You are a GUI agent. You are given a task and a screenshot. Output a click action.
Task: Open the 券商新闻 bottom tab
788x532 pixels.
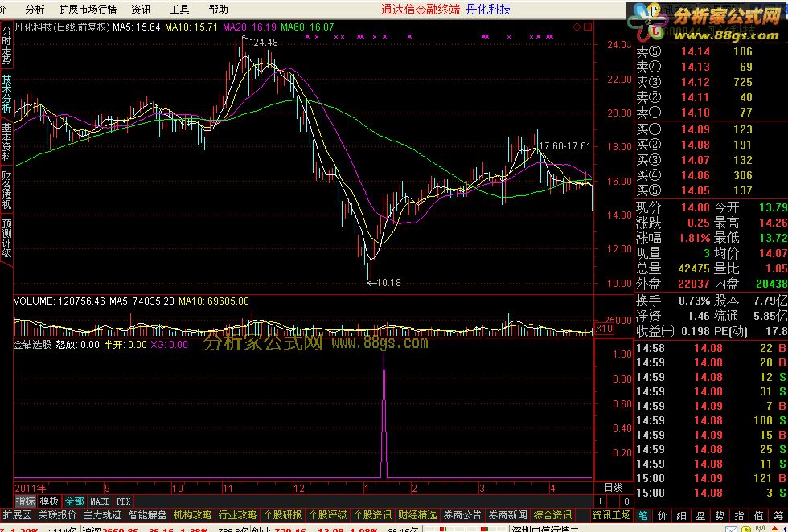pos(507,515)
